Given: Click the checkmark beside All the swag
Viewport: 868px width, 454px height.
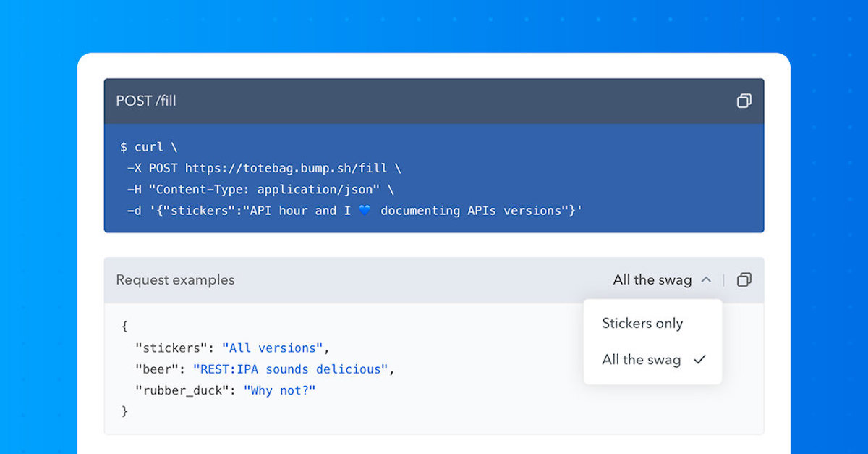Looking at the screenshot, I should click(x=699, y=359).
